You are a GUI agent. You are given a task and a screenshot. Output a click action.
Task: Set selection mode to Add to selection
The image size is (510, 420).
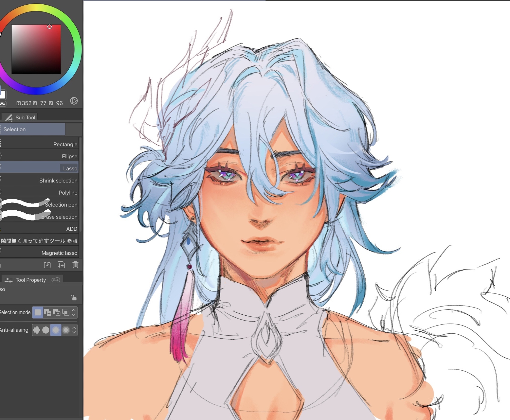pos(47,312)
